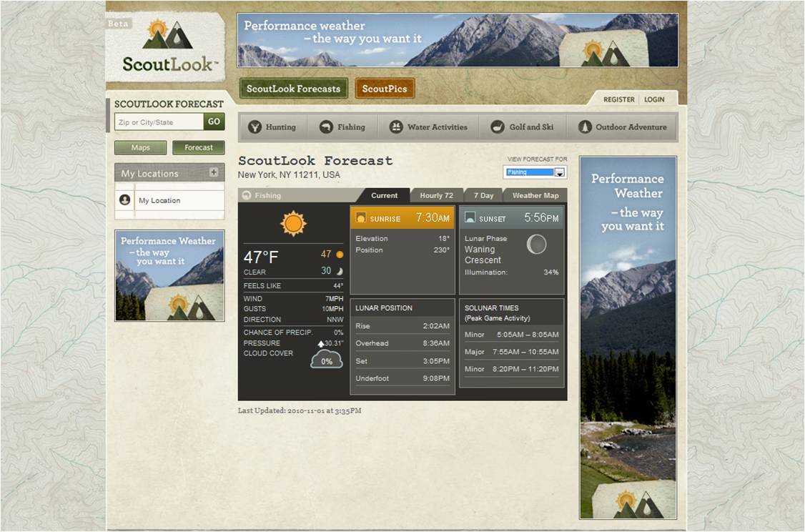Click the GO search button
The width and height of the screenshot is (805, 532).
(x=214, y=122)
